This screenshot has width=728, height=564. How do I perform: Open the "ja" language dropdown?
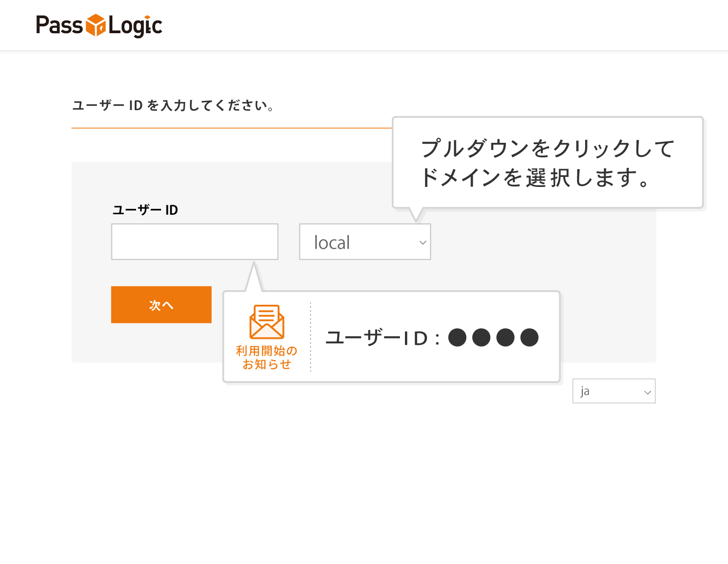(x=613, y=391)
